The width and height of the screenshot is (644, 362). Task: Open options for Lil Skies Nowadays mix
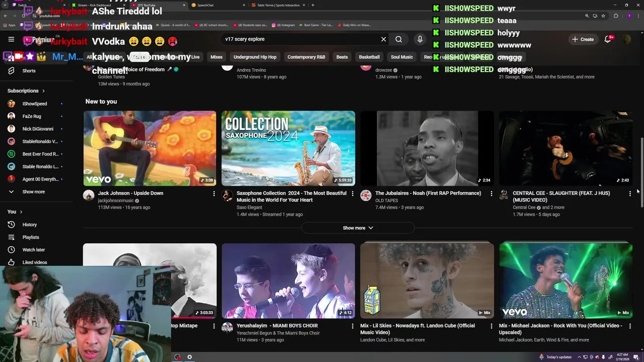coord(492,326)
